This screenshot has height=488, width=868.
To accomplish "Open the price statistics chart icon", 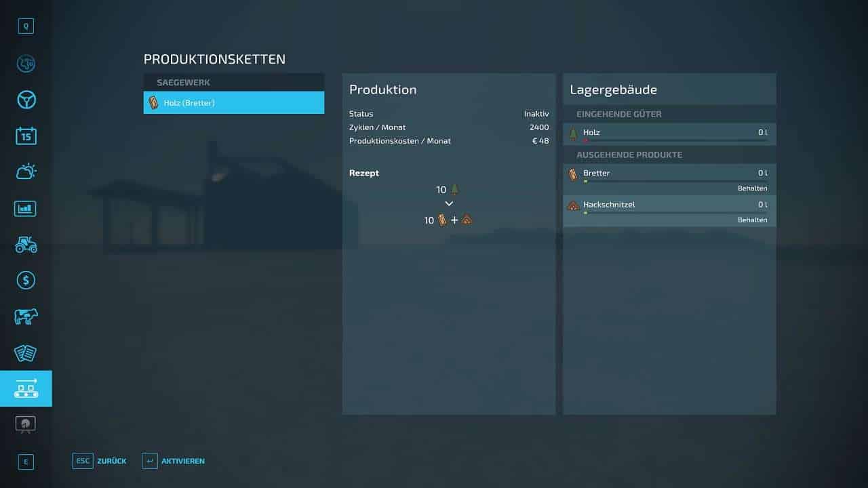I will (x=26, y=208).
